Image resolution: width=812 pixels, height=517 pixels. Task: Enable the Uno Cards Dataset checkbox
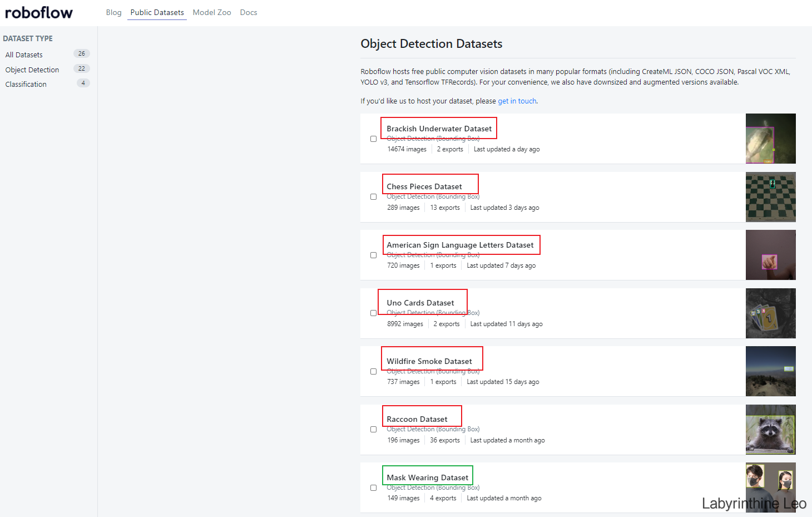click(374, 313)
